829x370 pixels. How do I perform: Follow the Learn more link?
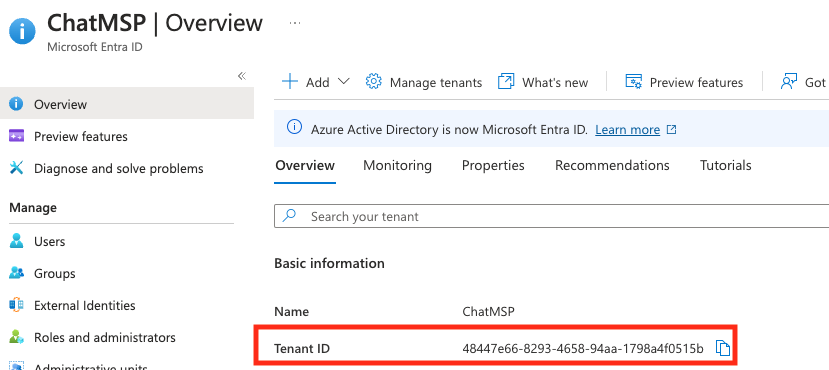point(628,130)
